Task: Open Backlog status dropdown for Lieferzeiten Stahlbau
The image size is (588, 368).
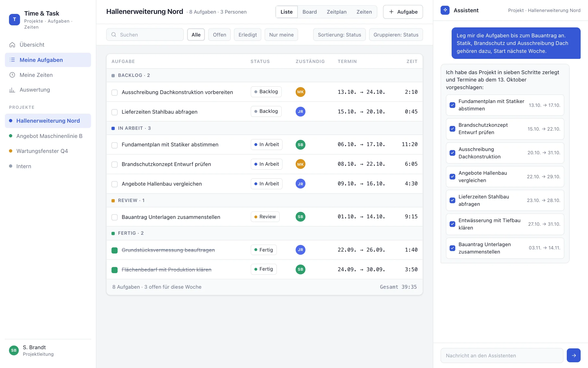Action: coord(266,111)
